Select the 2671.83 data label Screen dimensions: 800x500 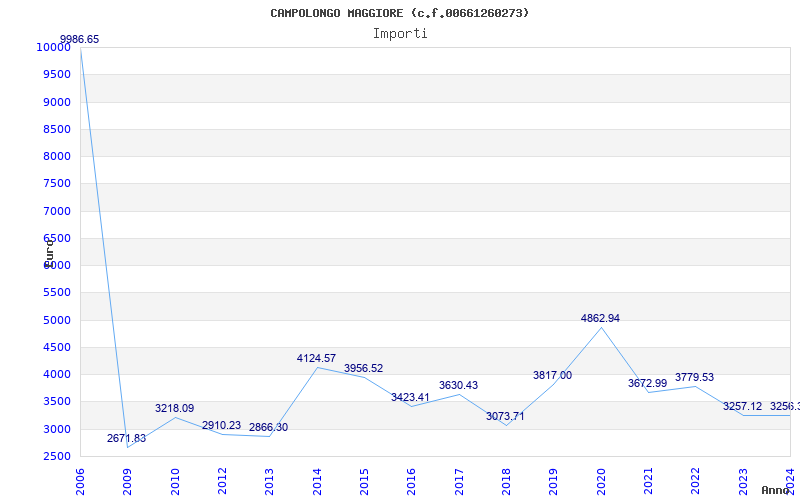click(x=127, y=438)
